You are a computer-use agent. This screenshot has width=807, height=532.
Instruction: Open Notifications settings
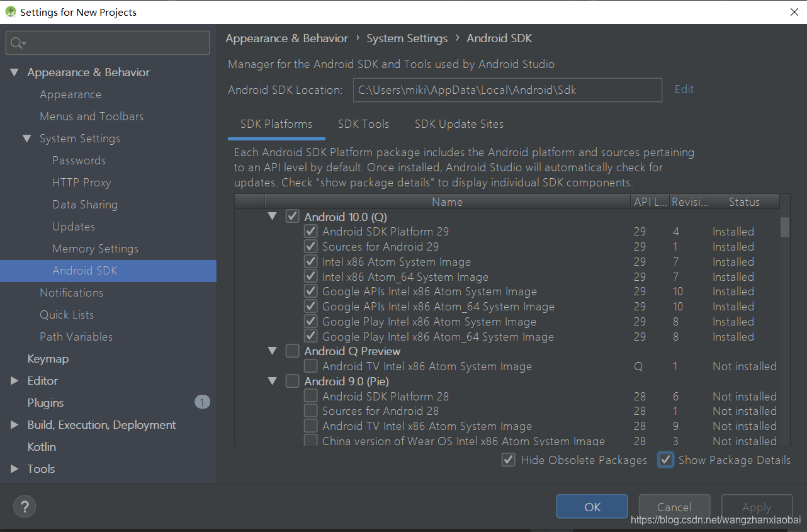point(71,293)
